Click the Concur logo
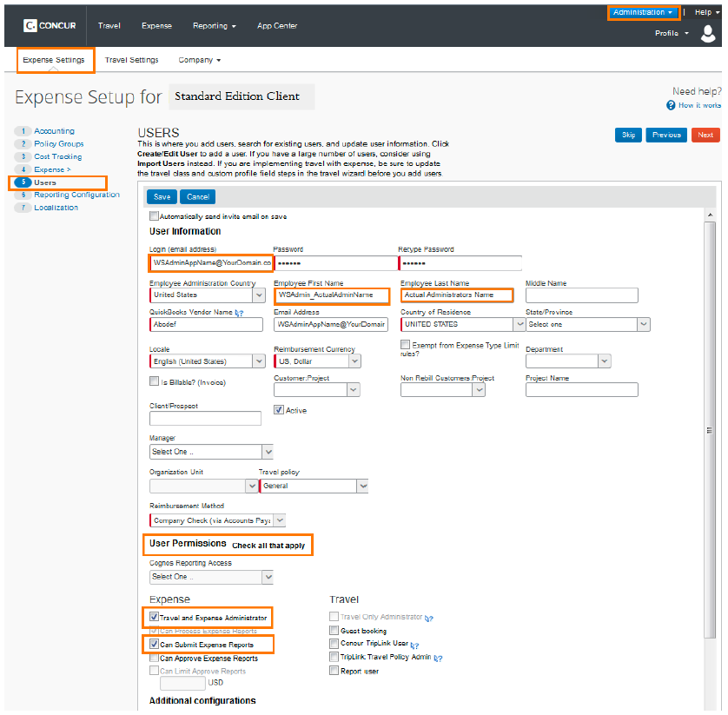728x715 pixels. tap(50, 25)
